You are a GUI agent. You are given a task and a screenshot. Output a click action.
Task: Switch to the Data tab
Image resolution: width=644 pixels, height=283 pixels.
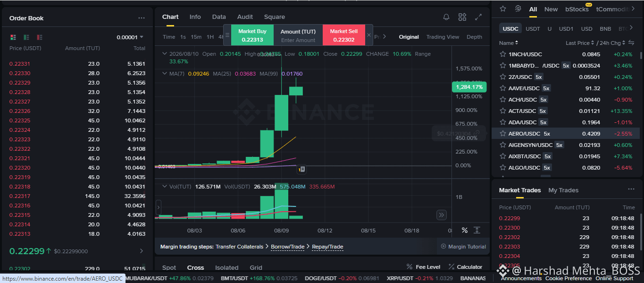[x=219, y=17]
